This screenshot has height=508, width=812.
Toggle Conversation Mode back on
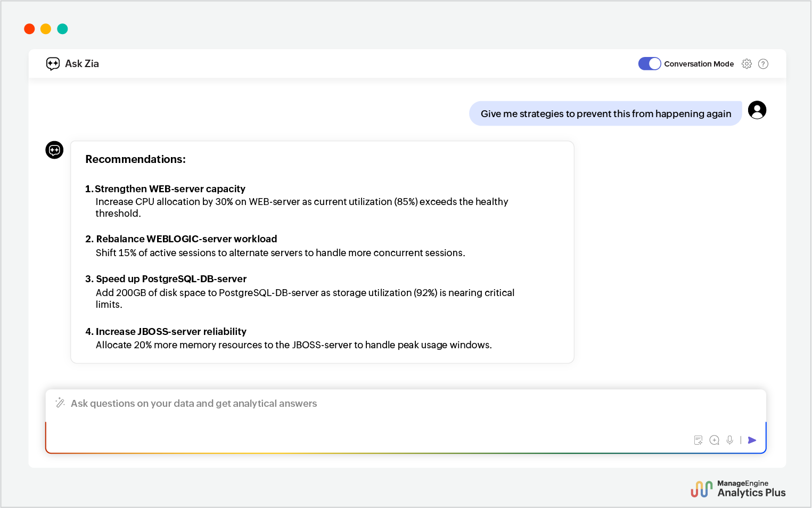[x=649, y=63]
